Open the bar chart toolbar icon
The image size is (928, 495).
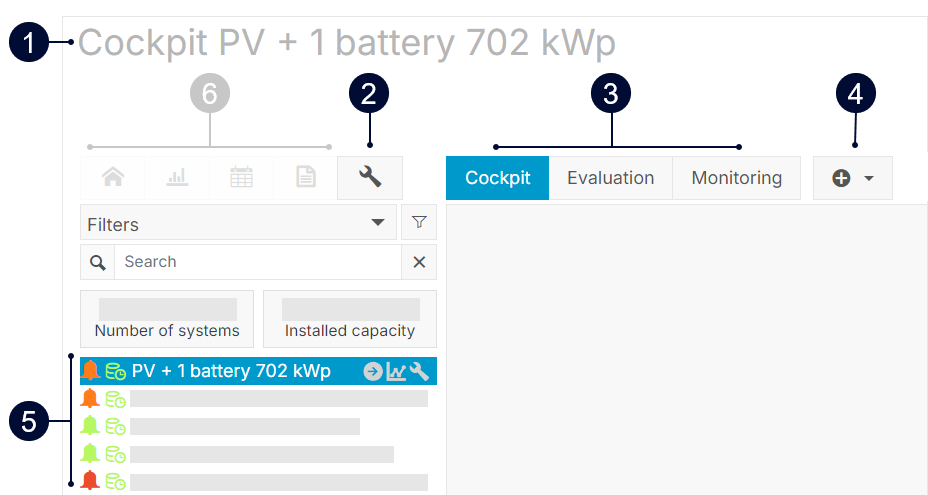pyautogui.click(x=177, y=178)
